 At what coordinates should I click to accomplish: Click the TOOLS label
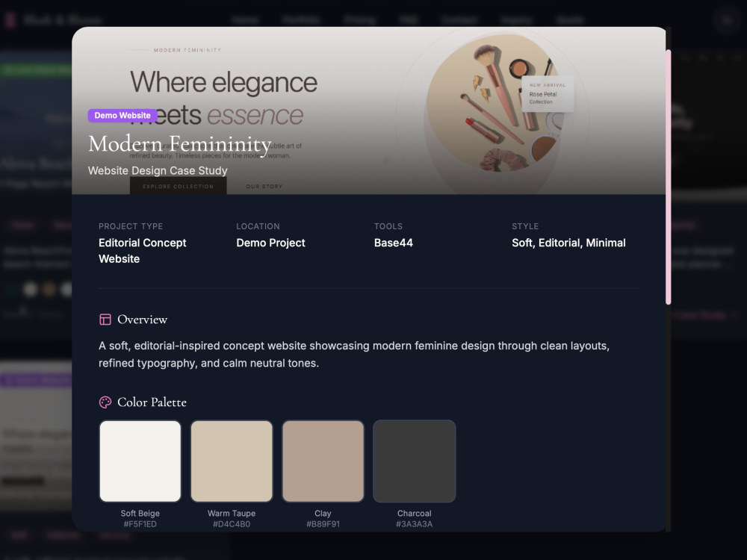coord(388,226)
